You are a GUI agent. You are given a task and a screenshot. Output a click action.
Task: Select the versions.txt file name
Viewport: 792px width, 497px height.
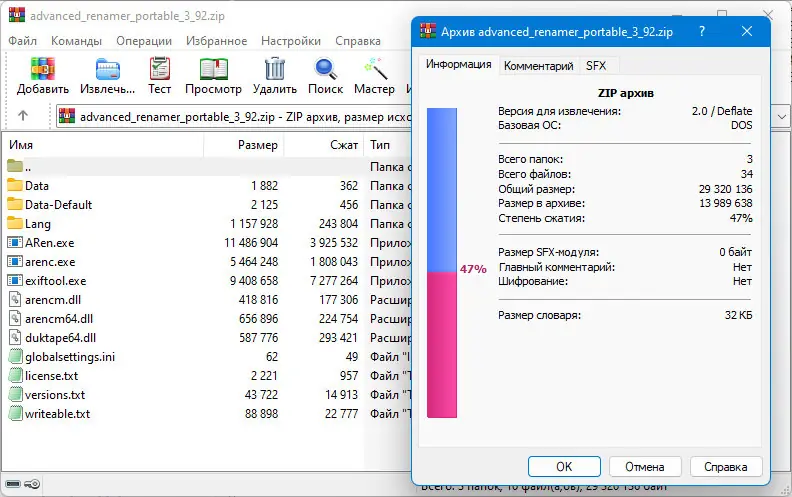point(55,394)
